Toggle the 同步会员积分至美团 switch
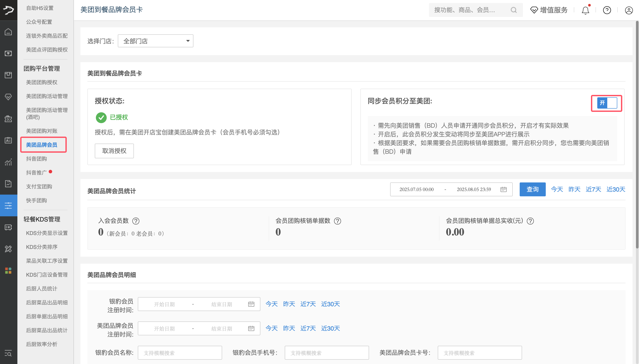This screenshot has width=639, height=364. coord(607,103)
